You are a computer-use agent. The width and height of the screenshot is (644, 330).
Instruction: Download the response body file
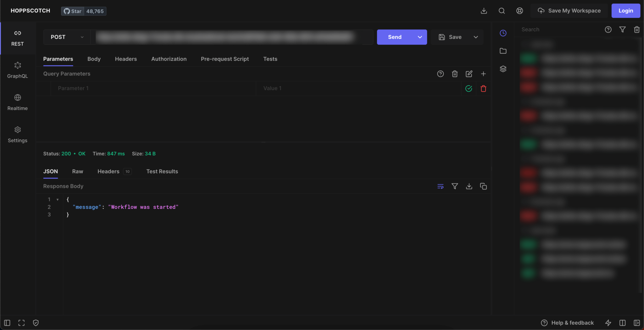(469, 186)
